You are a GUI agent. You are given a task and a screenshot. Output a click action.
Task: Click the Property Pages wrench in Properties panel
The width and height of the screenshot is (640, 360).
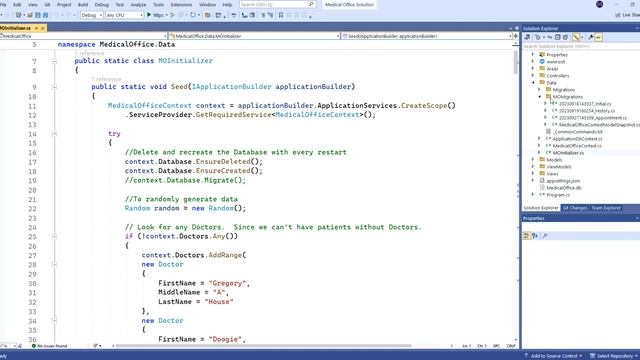click(545, 236)
